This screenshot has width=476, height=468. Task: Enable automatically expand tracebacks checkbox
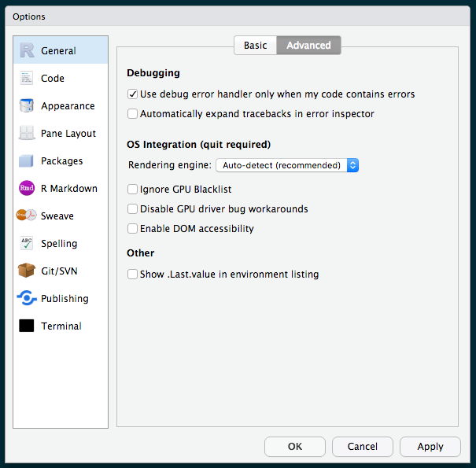(x=132, y=114)
